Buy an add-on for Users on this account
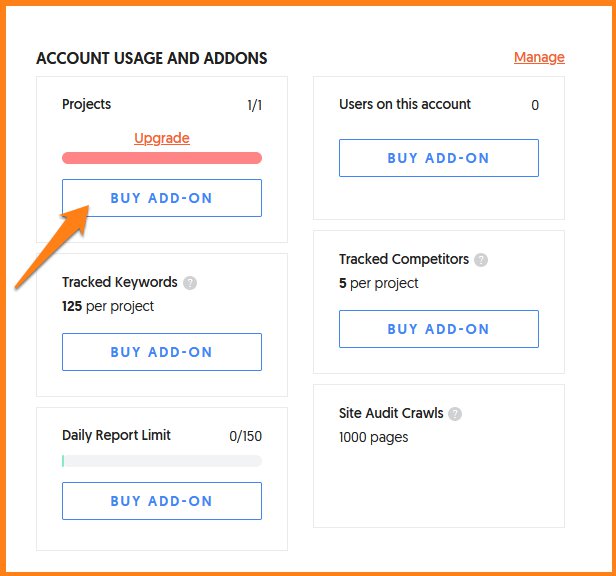 (438, 158)
